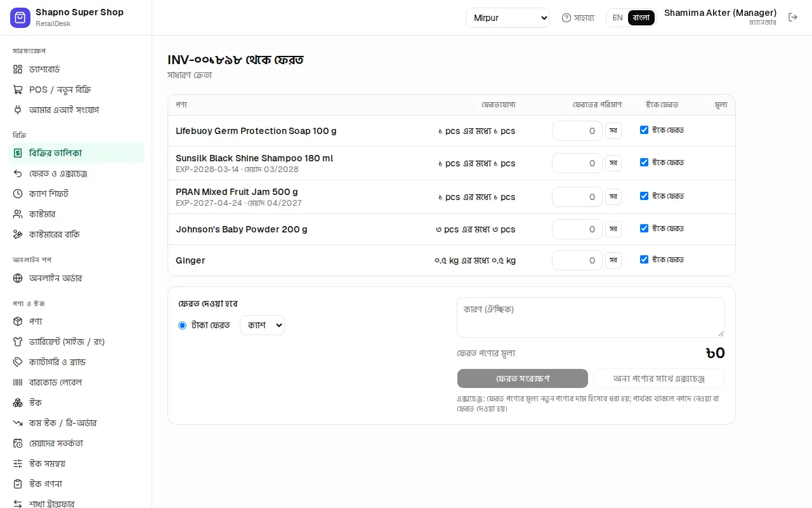Screen dimensions: 812x508
Task: Switch language to EN
Action: coord(617,18)
